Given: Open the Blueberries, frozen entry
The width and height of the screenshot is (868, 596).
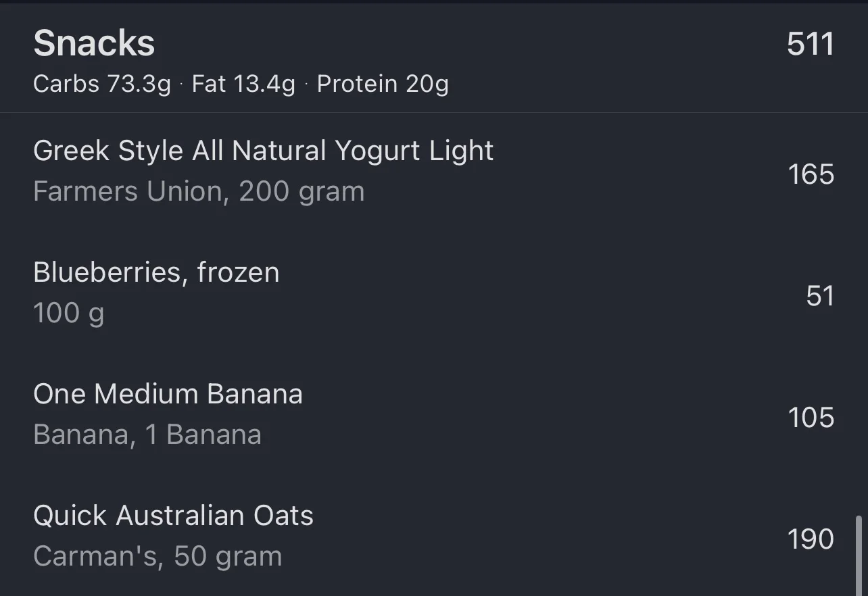Looking at the screenshot, I should click(156, 272).
